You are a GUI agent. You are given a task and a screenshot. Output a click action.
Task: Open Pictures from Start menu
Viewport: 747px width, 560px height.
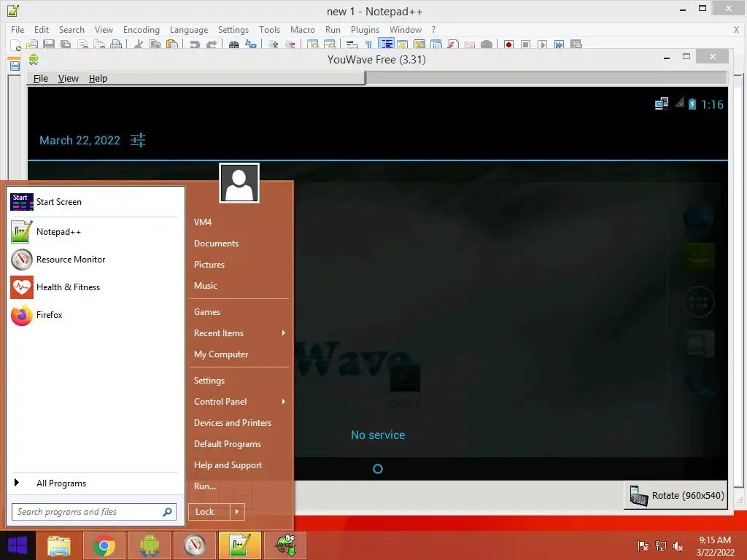click(x=209, y=265)
